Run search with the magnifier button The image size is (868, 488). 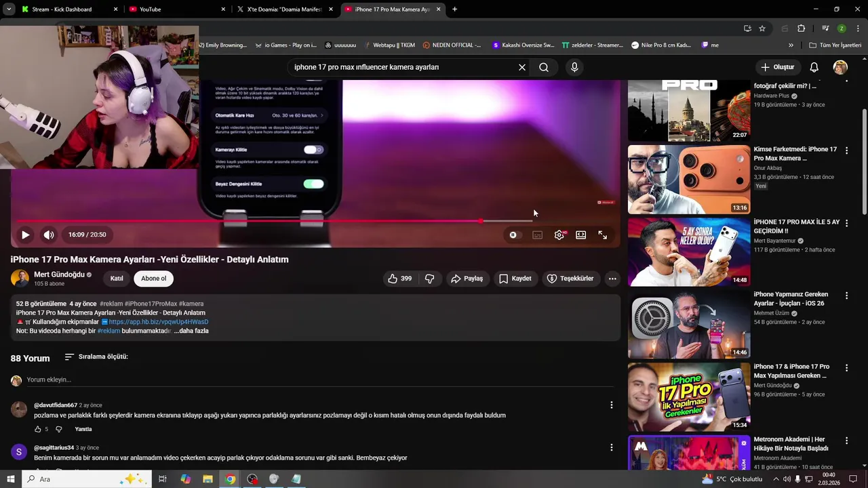[x=544, y=67]
